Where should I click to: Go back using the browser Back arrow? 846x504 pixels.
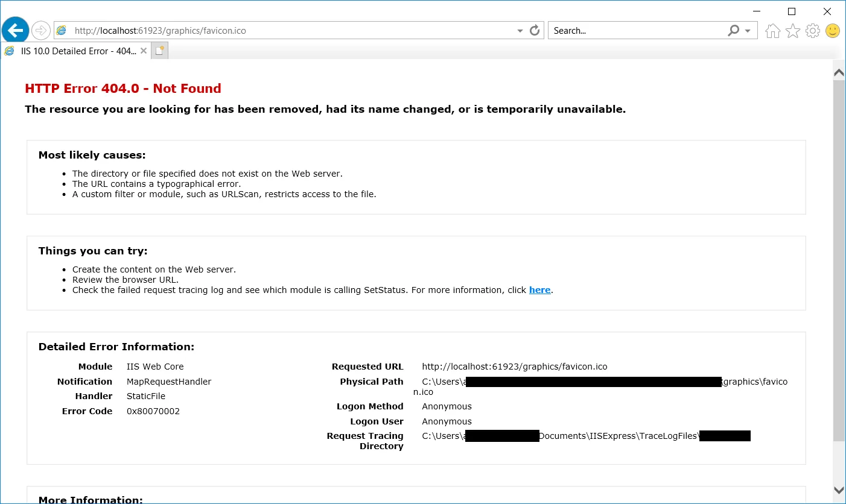point(15,30)
